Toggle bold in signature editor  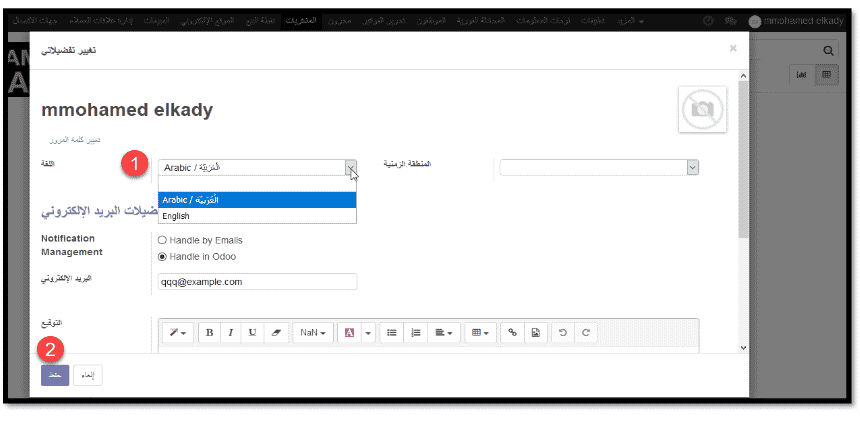point(209,333)
